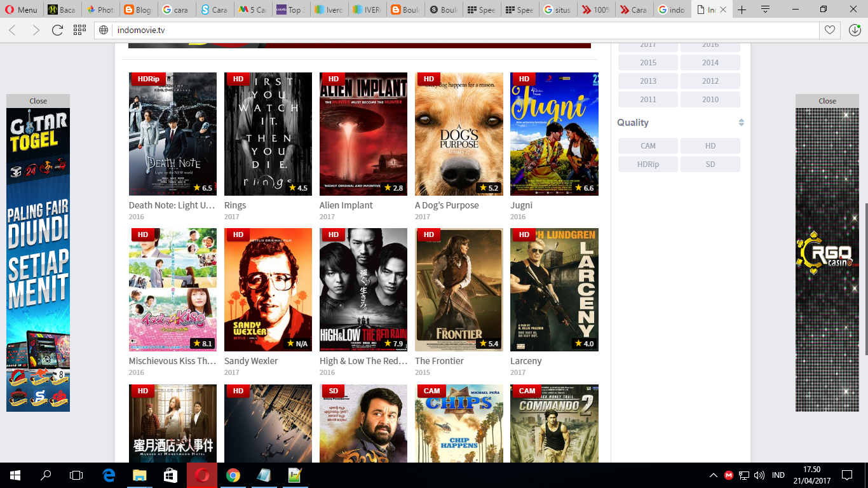
Task: Open Windows taskbar search
Action: [46, 475]
